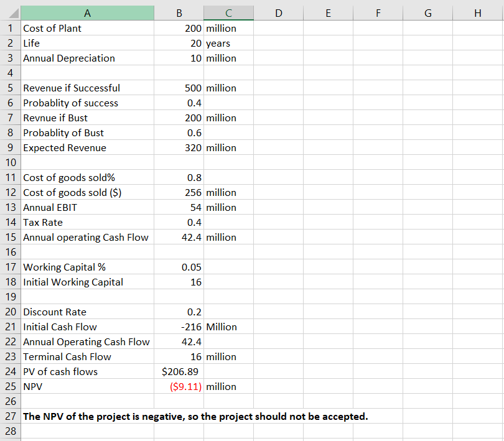The image size is (504, 441).
Task: Click the Initial Cash Flow value -216
Action: [x=179, y=327]
